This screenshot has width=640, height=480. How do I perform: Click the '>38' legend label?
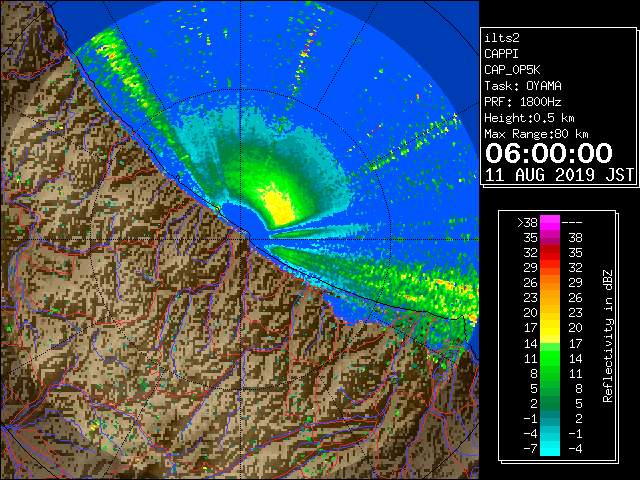click(x=527, y=223)
